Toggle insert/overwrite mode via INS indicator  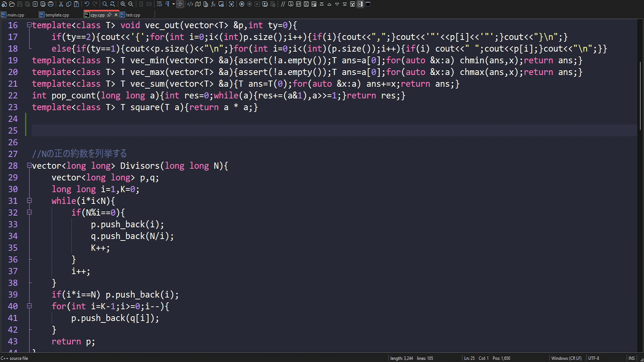[x=632, y=358]
